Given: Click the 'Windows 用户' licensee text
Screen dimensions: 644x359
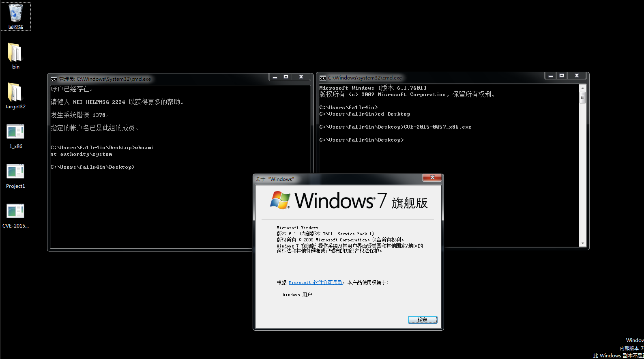Looking at the screenshot, I should [x=298, y=295].
